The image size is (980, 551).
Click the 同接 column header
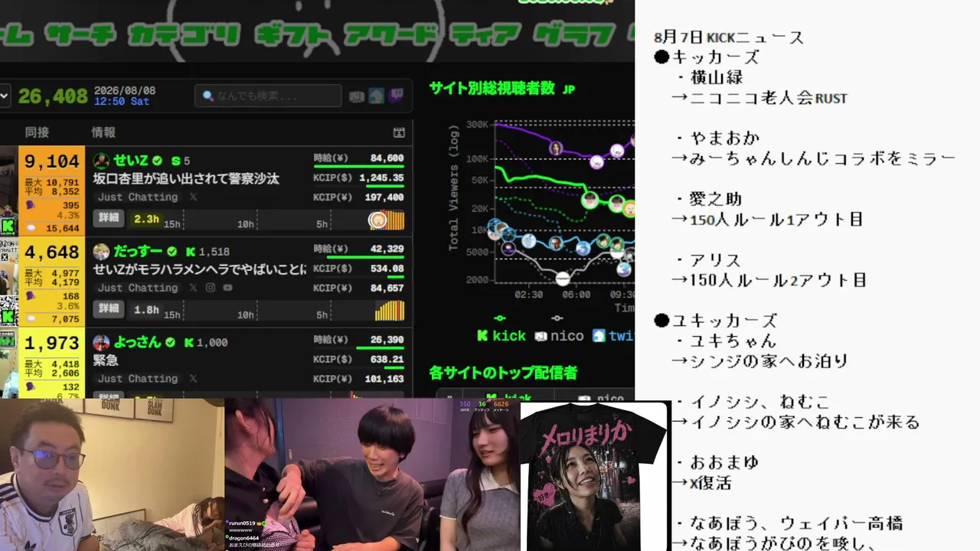point(37,132)
